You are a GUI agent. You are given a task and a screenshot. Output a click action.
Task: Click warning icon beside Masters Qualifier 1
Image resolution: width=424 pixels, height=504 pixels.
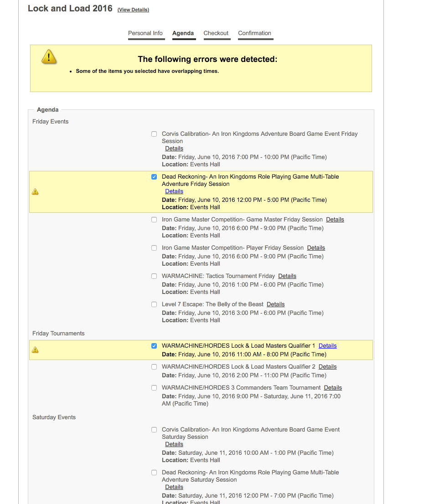pos(35,350)
